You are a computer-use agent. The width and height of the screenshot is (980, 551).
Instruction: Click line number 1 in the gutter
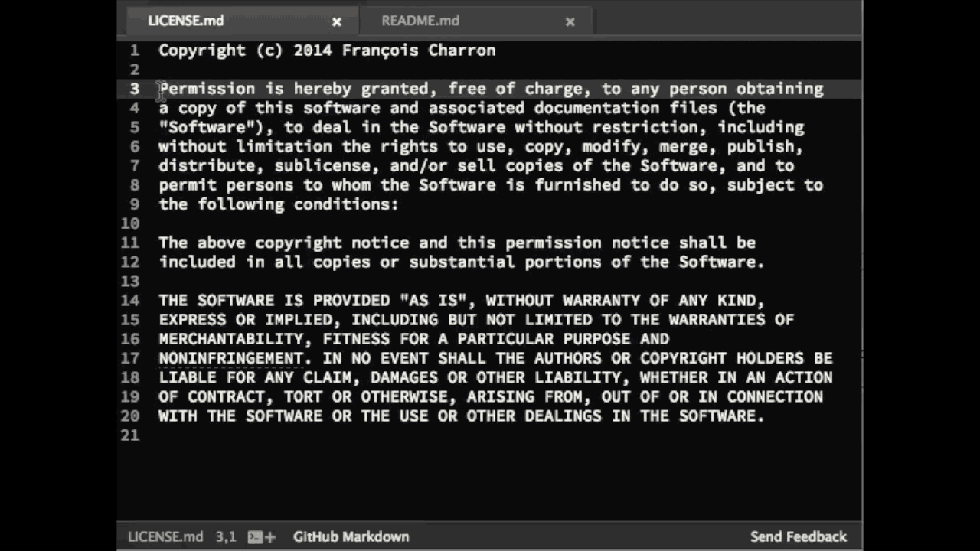coord(135,50)
